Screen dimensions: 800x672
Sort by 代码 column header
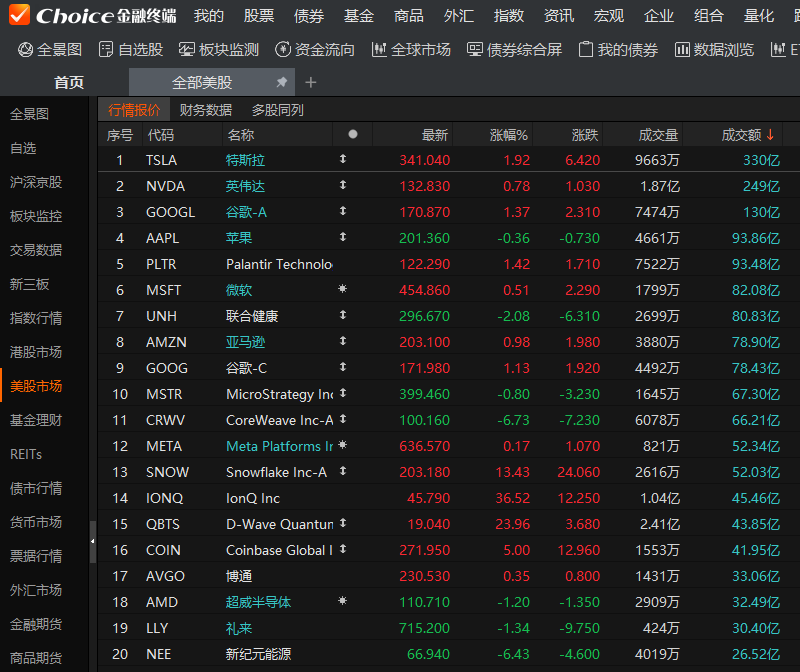[x=161, y=135]
